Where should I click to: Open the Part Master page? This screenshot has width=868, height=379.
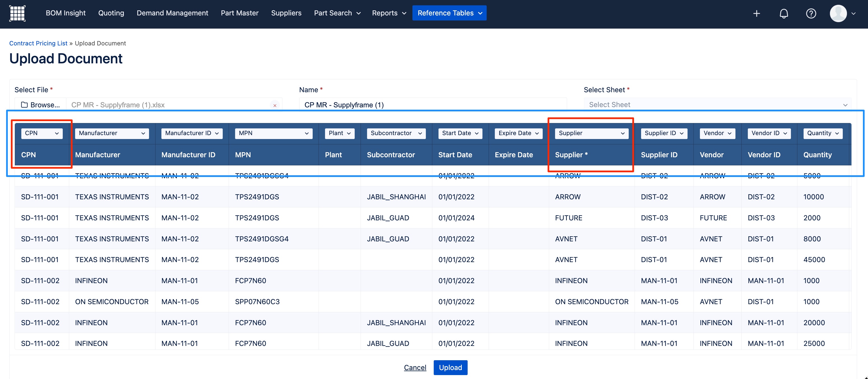pyautogui.click(x=240, y=13)
